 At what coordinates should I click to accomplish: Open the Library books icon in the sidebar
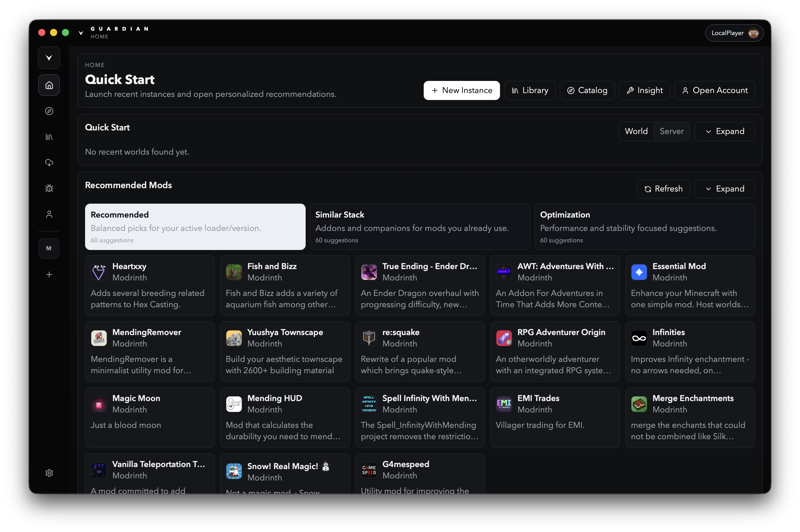pos(49,137)
